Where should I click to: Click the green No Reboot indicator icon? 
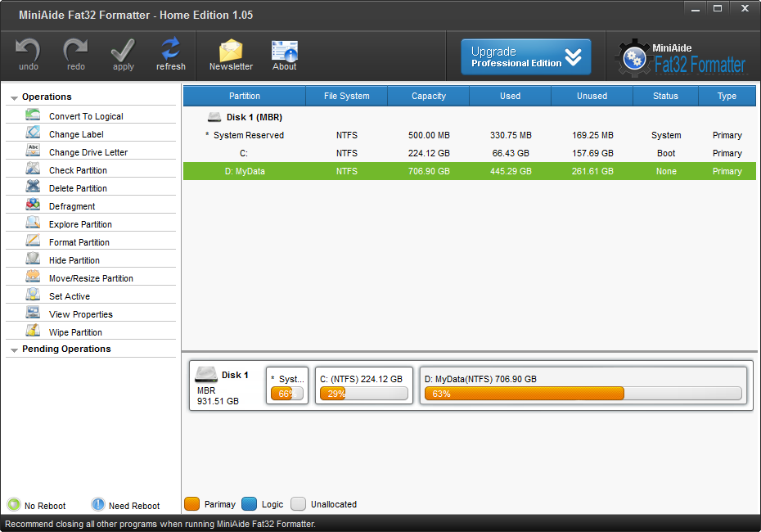[x=14, y=505]
